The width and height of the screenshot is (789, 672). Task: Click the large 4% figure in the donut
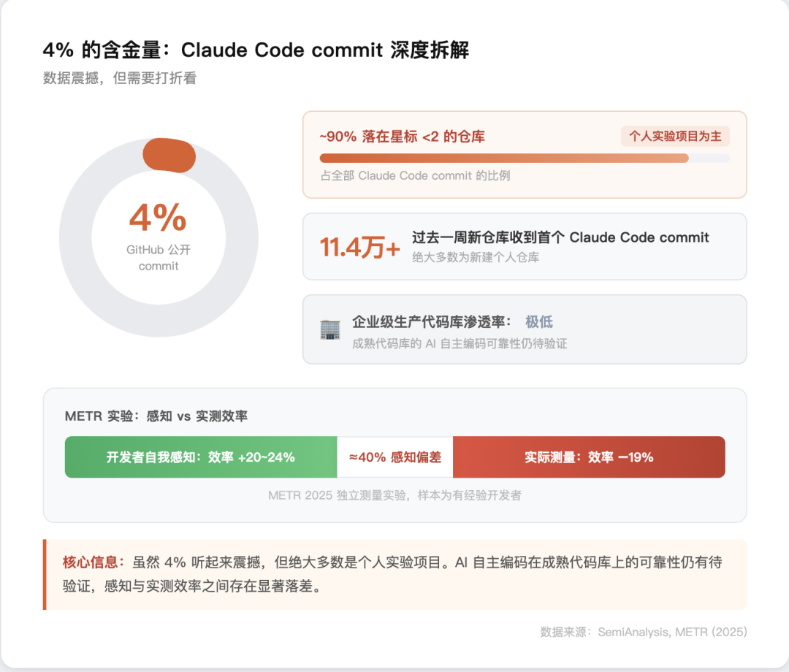158,218
